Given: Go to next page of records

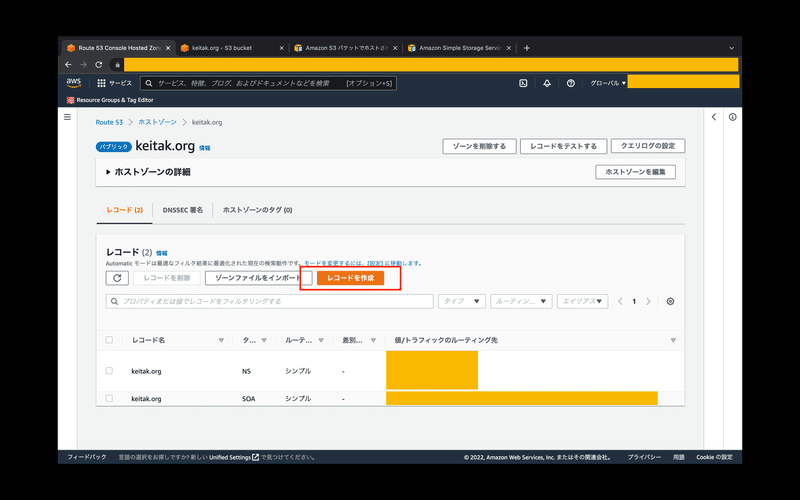Looking at the screenshot, I should 648,302.
